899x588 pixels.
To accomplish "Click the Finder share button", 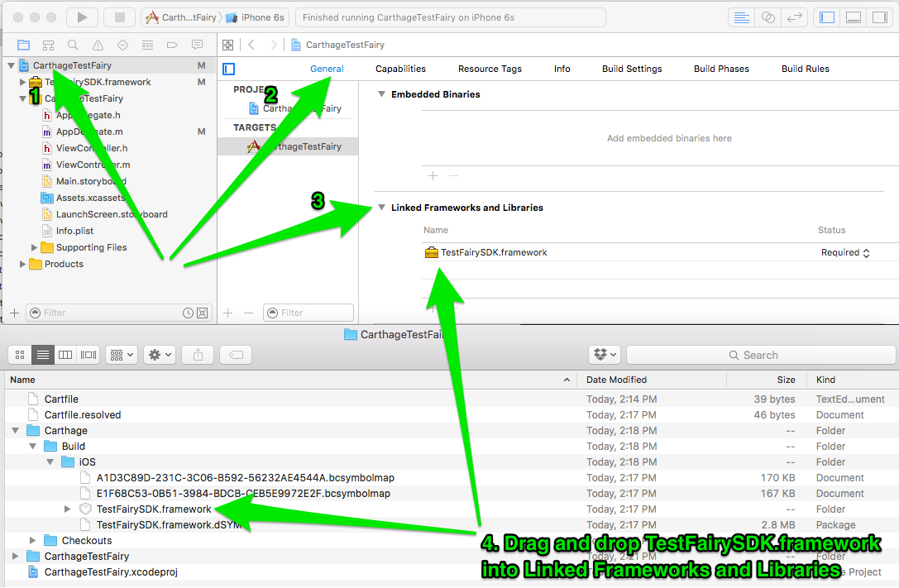I will [x=198, y=355].
